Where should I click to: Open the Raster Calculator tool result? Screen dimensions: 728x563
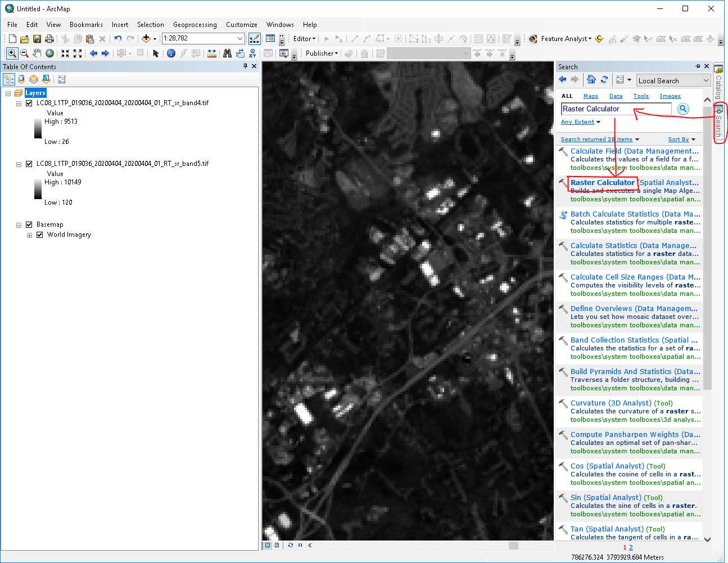click(x=602, y=183)
